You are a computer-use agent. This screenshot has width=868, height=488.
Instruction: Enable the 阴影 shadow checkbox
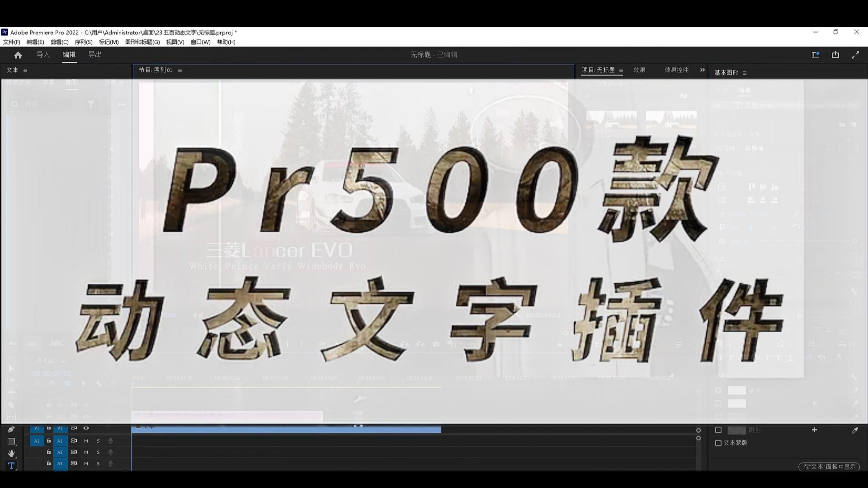pyautogui.click(x=718, y=430)
